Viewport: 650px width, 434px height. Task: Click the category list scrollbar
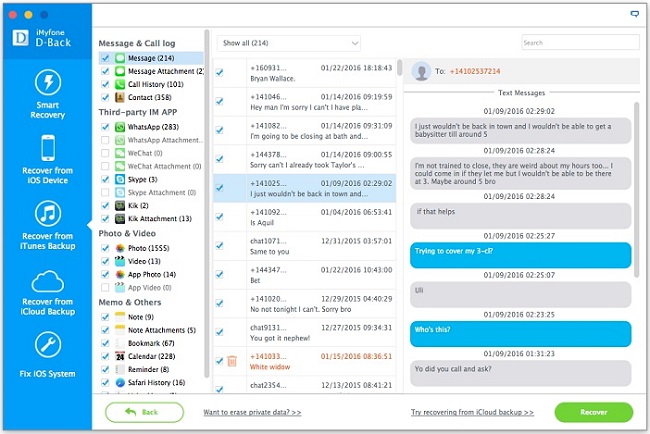[x=207, y=203]
